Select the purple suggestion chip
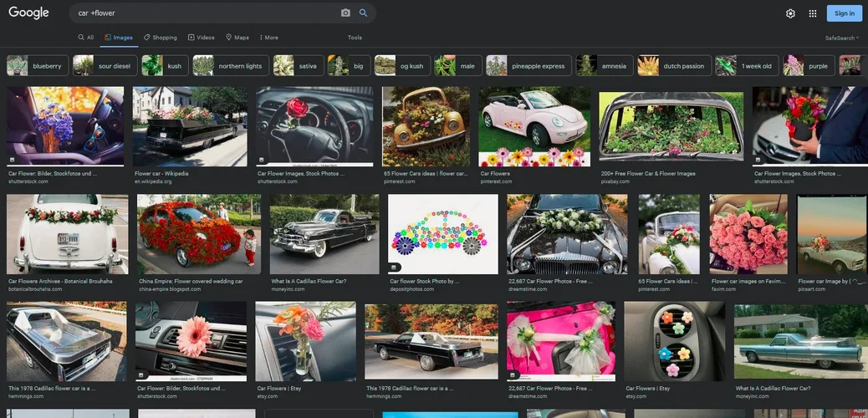The width and height of the screenshot is (868, 418). [809, 65]
